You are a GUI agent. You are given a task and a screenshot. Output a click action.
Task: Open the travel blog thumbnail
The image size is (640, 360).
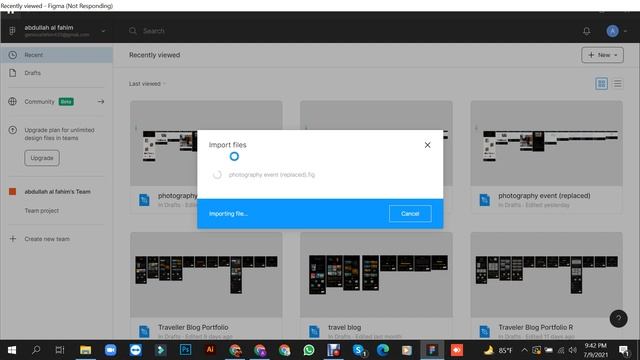376,275
